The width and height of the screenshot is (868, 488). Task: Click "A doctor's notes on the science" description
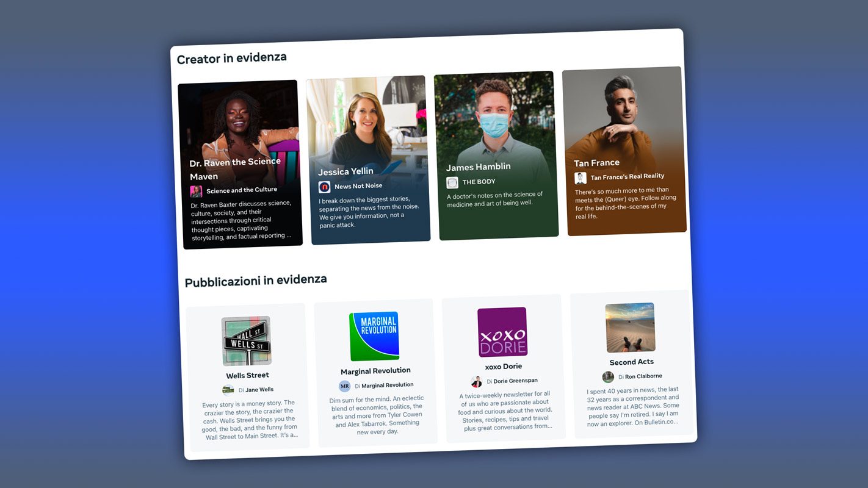[495, 199]
